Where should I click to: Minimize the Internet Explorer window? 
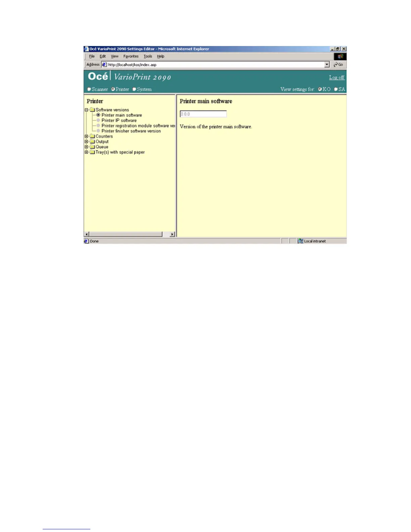tap(332, 49)
